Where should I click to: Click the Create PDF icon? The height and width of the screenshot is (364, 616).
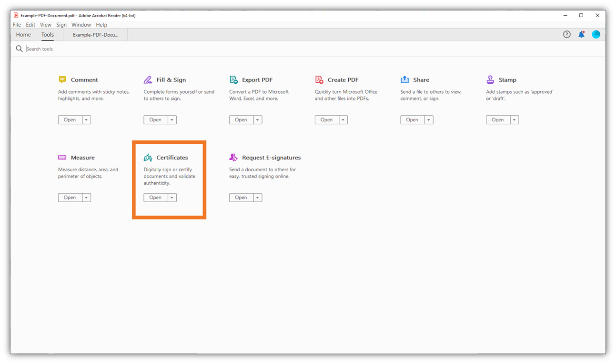point(319,79)
